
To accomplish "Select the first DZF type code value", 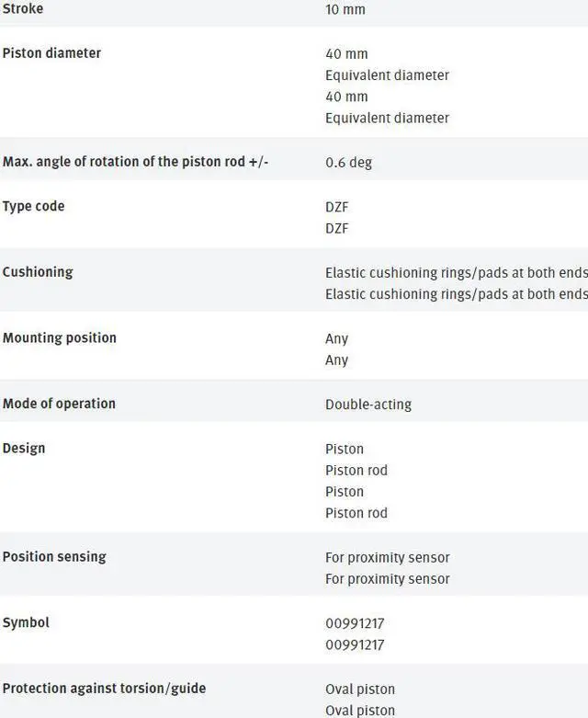I will [337, 207].
